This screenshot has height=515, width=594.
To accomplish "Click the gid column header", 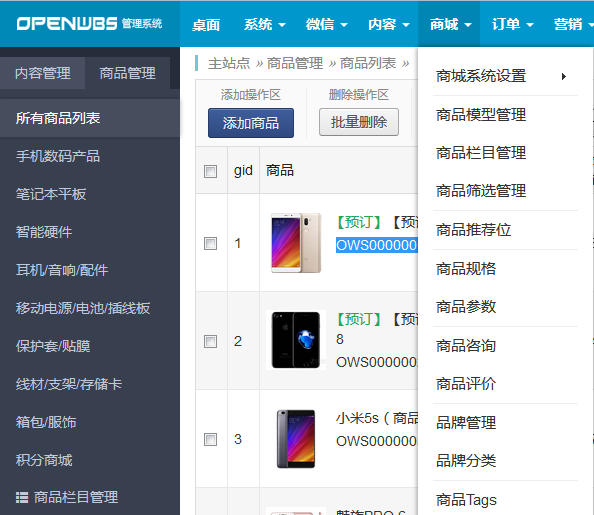I will pyautogui.click(x=243, y=171).
